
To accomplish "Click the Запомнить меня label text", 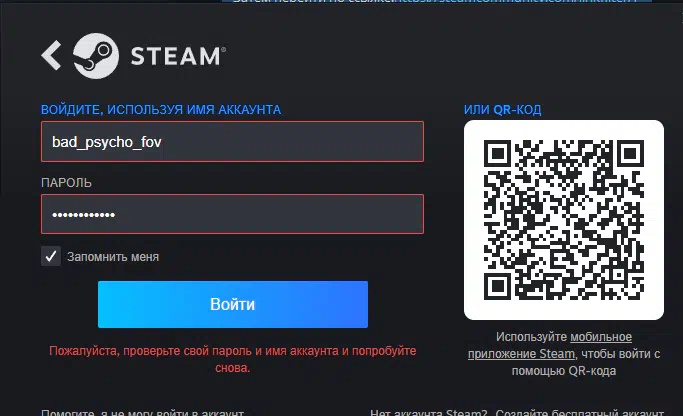I will pos(113,257).
